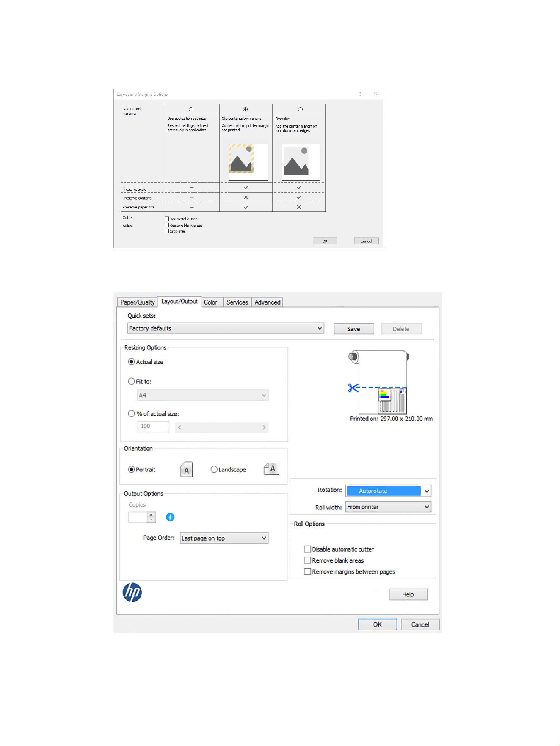Select Clip contents by margins radio button

pos(246,109)
